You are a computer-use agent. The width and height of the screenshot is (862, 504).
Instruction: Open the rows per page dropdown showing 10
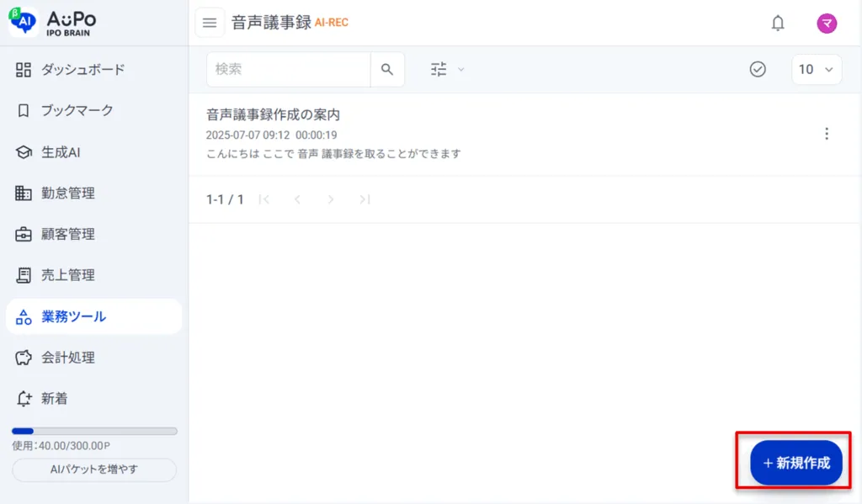tap(817, 69)
